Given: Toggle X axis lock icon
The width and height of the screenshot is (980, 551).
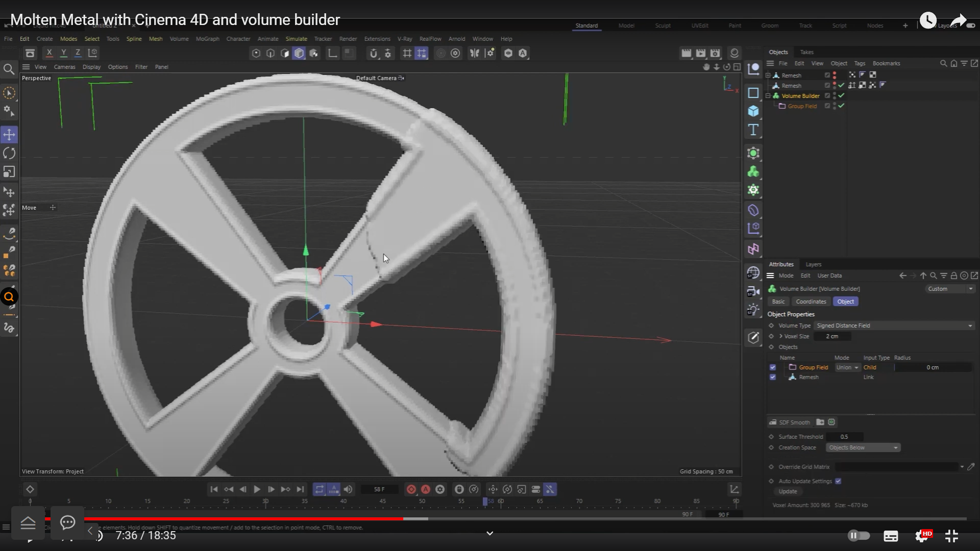Looking at the screenshot, I should [x=49, y=53].
